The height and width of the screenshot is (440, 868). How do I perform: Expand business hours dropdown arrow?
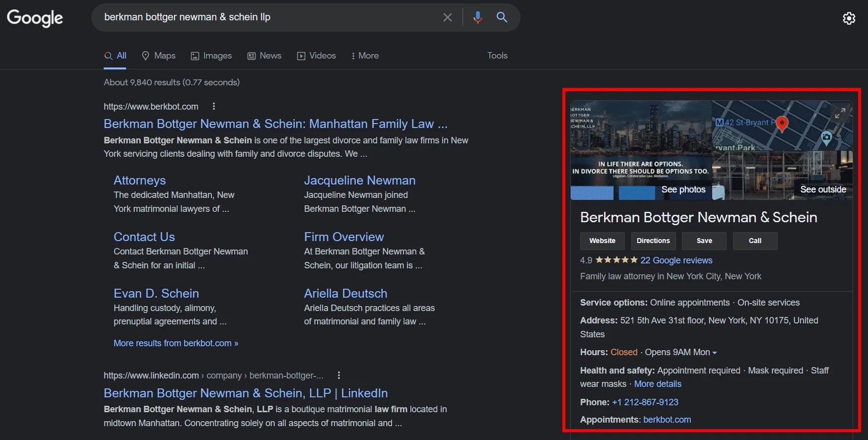coord(715,353)
